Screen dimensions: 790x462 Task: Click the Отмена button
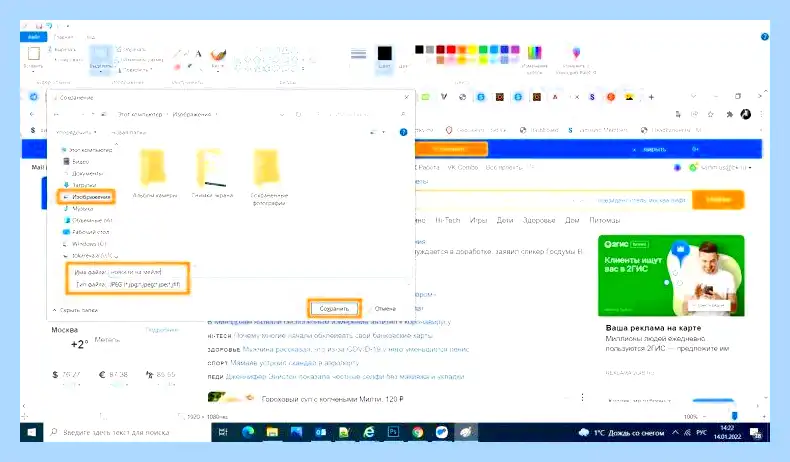coord(385,308)
